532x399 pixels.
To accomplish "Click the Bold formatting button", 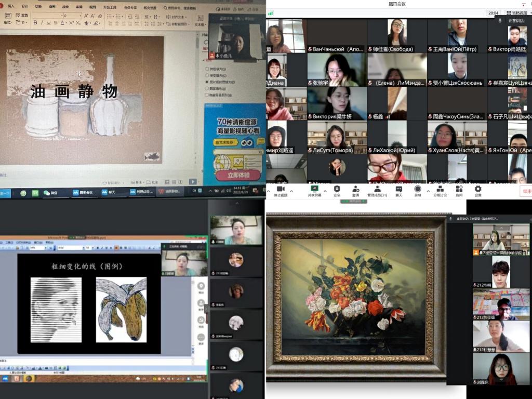I will [35, 23].
